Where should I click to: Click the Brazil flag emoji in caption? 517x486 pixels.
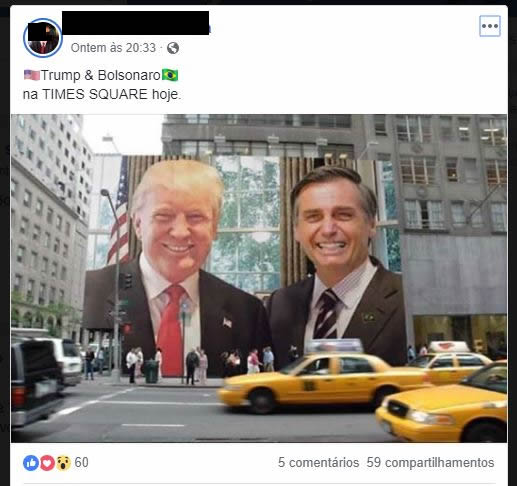pos(170,75)
